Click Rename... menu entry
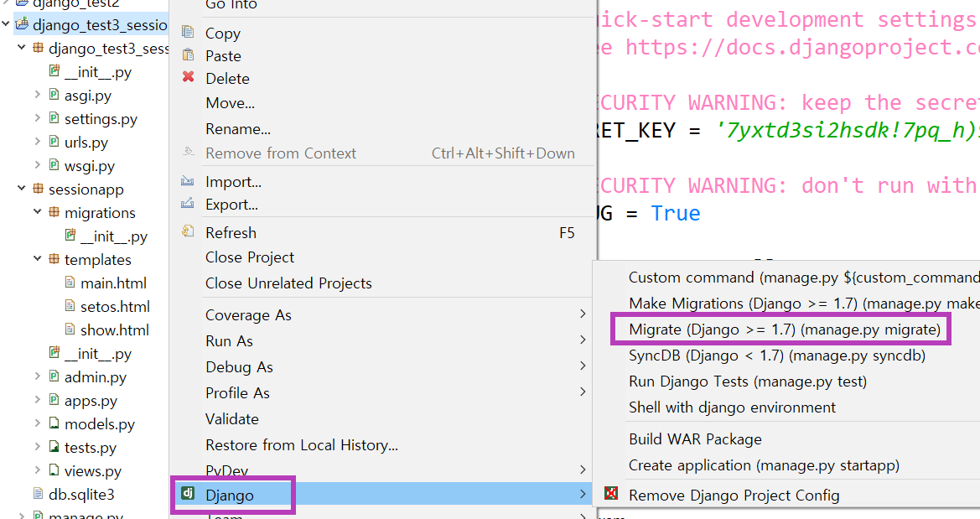 237,129
